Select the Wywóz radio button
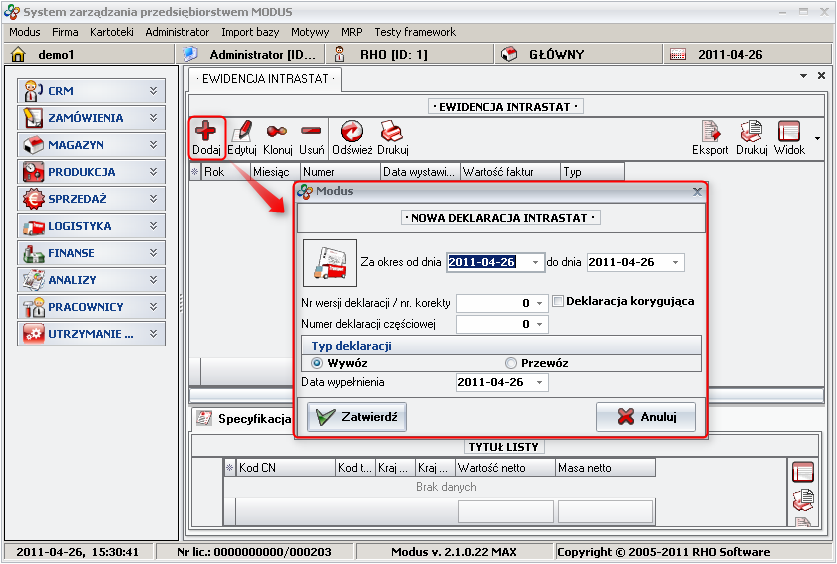 [x=318, y=363]
